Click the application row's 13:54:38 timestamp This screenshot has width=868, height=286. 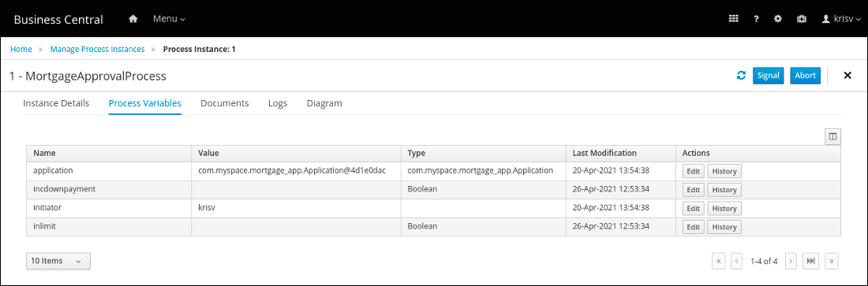tap(611, 171)
